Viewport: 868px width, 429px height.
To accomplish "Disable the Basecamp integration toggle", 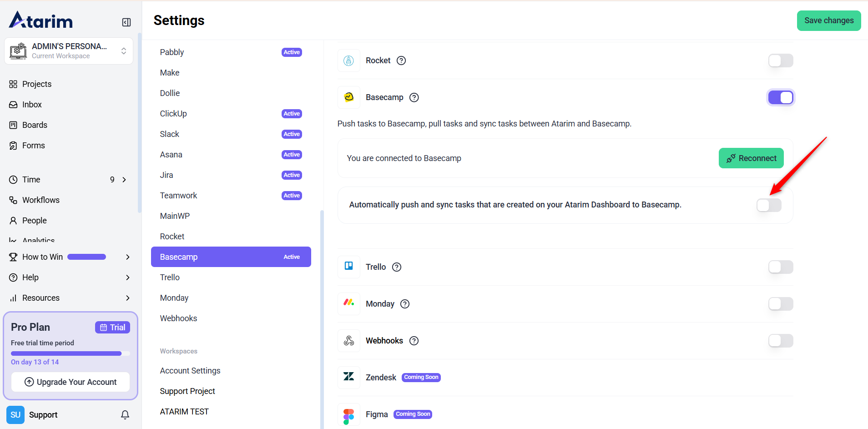I will [x=781, y=97].
